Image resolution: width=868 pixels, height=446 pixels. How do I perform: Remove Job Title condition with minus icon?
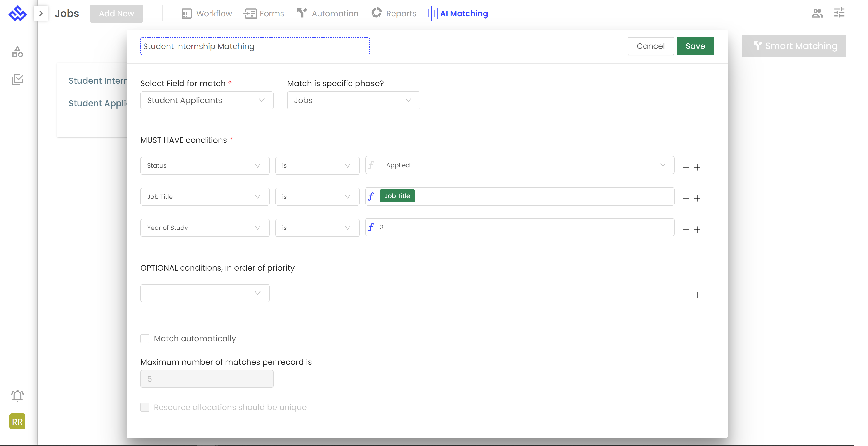685,198
